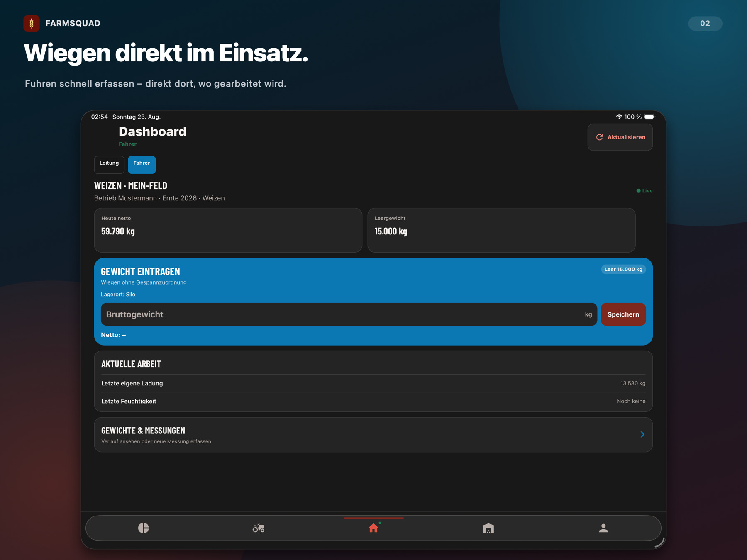Image resolution: width=747 pixels, height=560 pixels.
Task: Tap the WiFi status icon
Action: click(x=619, y=117)
